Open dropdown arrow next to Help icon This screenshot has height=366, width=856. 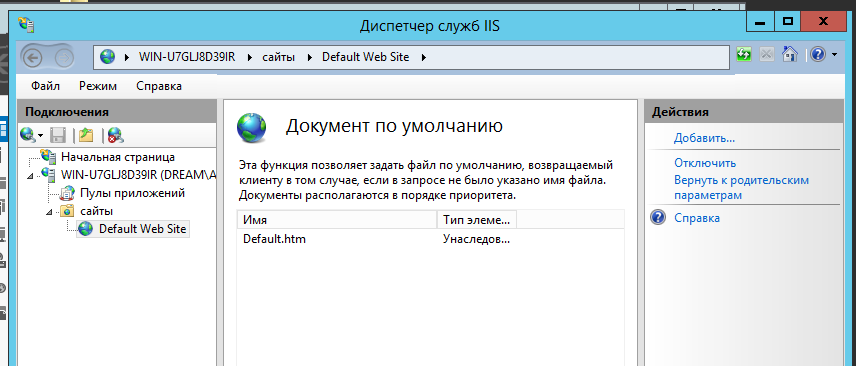tap(834, 55)
